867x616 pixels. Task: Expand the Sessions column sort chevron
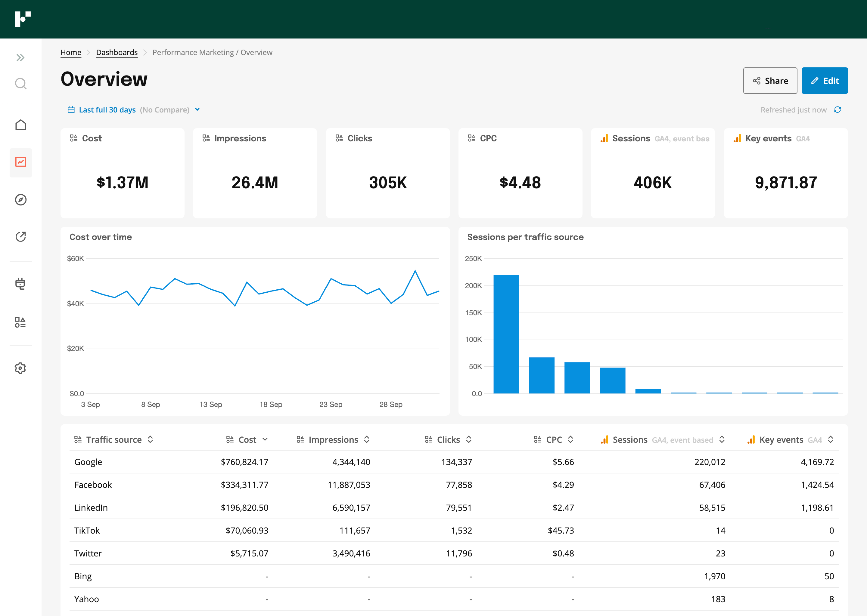click(722, 439)
